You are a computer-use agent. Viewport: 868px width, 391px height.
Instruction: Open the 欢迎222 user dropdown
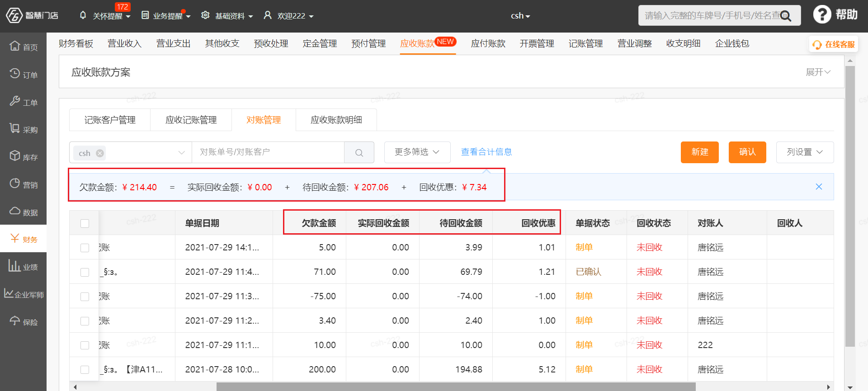[x=295, y=16]
